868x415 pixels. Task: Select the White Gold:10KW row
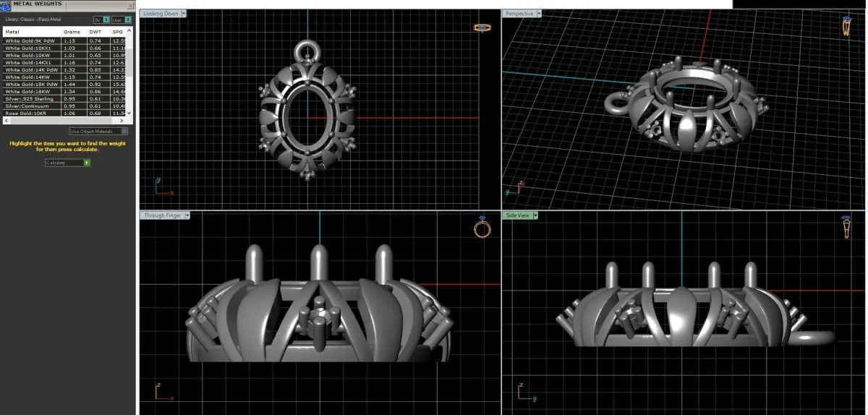click(65, 55)
